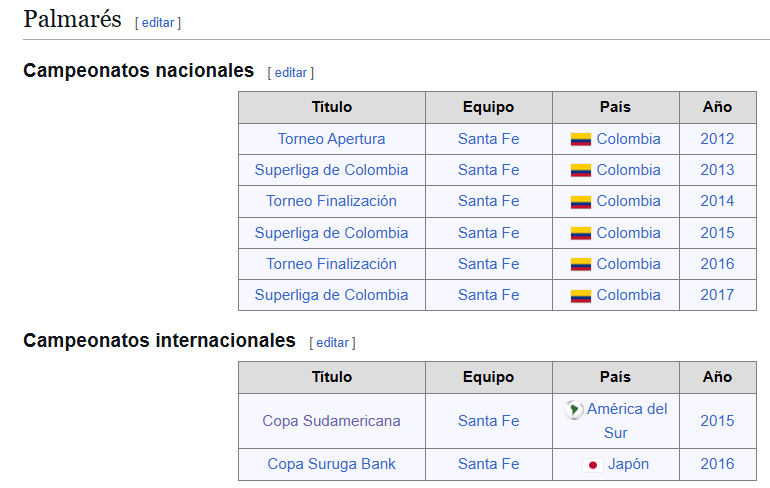
Task: Click the Japan flag icon
Action: [592, 465]
